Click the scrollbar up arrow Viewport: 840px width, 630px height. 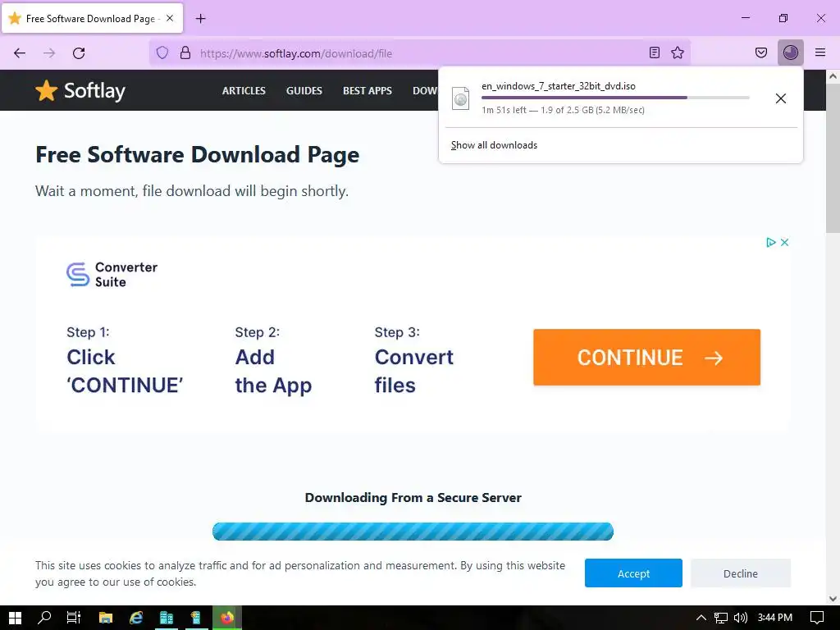pyautogui.click(x=833, y=76)
